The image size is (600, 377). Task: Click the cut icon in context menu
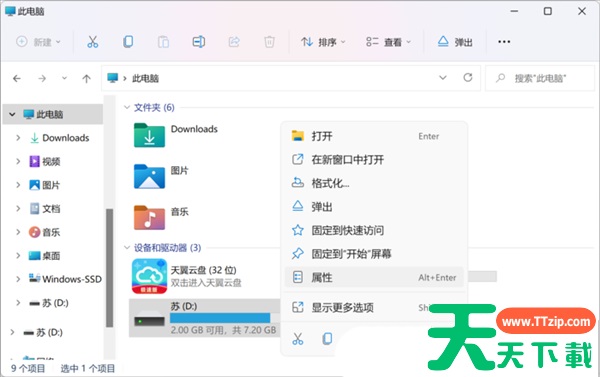298,339
